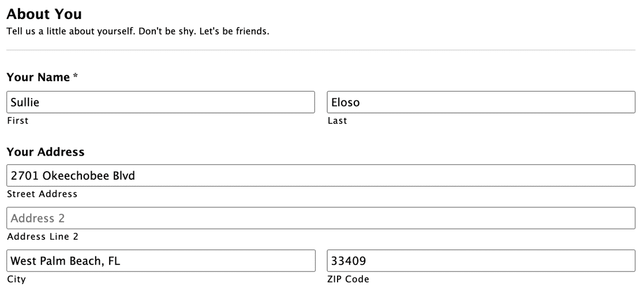
Task: Select the Street Address input field
Action: [321, 176]
